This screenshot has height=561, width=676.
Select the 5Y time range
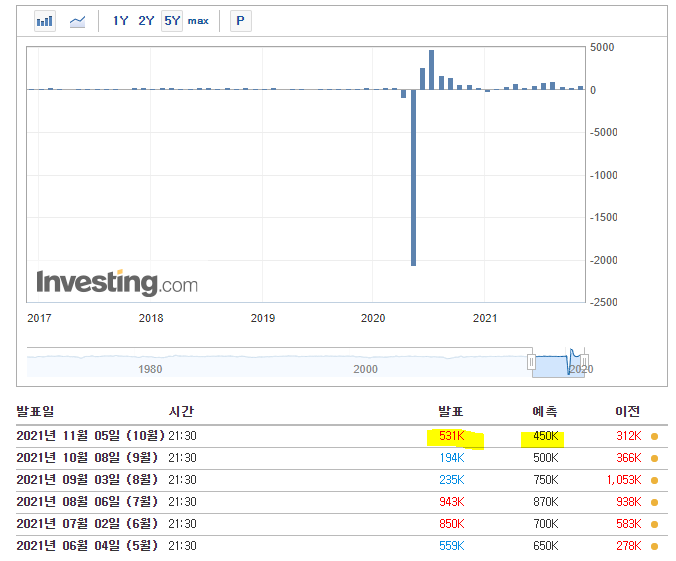[172, 21]
